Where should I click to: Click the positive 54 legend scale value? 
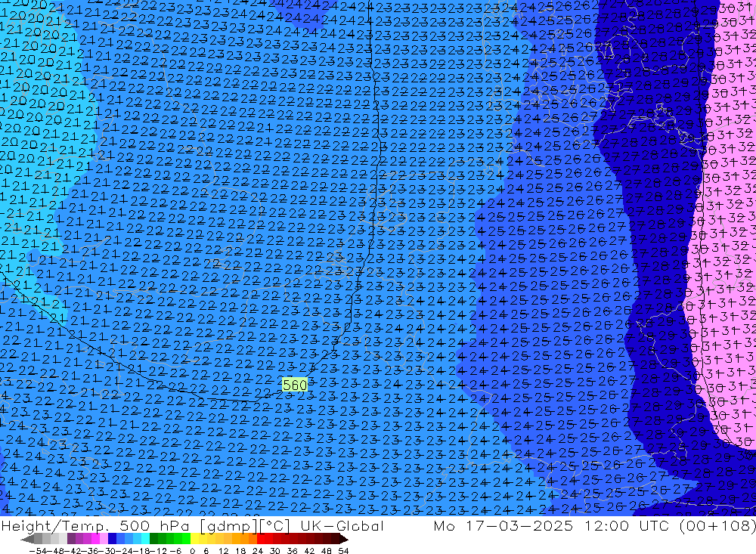click(343, 551)
